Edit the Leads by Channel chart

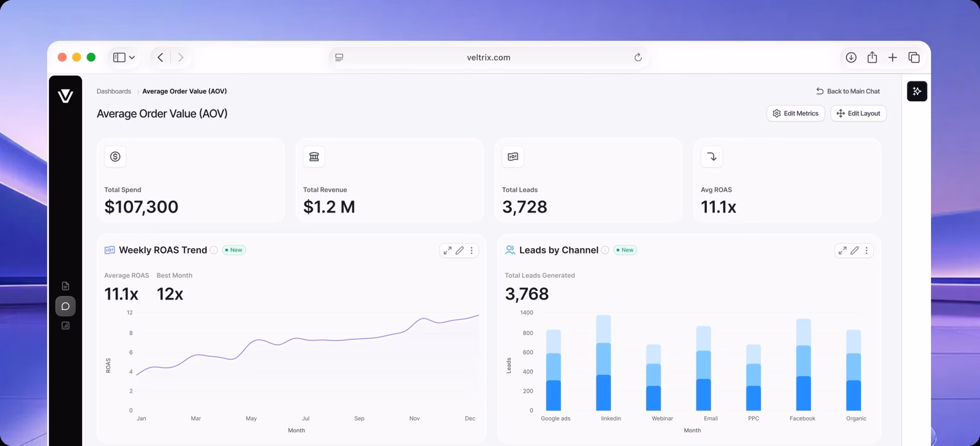(x=854, y=251)
